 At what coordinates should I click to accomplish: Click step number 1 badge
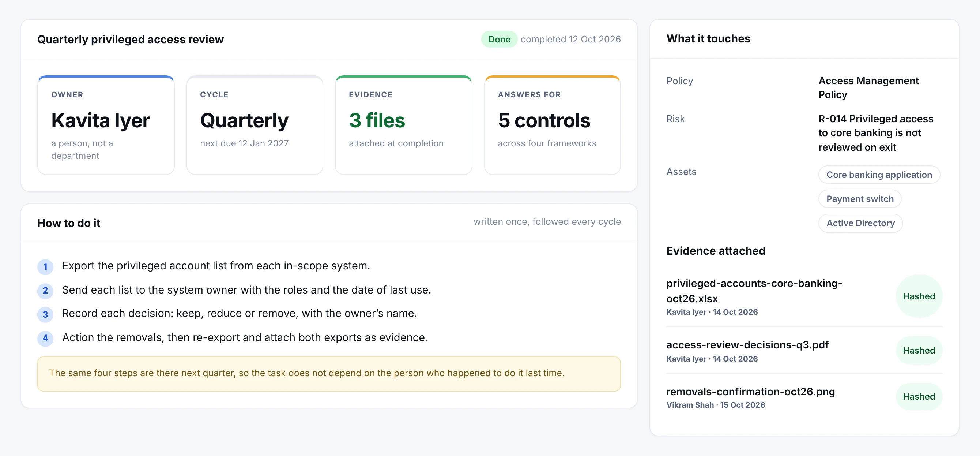point(45,266)
